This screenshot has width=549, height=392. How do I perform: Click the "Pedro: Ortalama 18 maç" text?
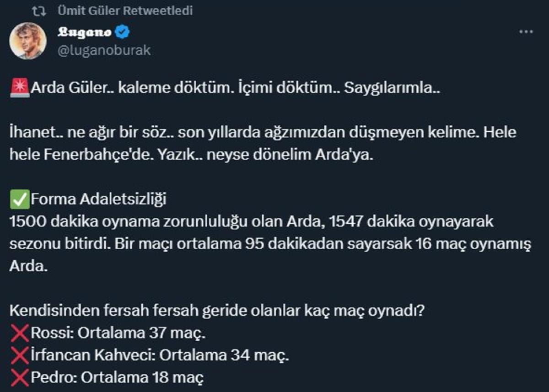click(x=117, y=378)
